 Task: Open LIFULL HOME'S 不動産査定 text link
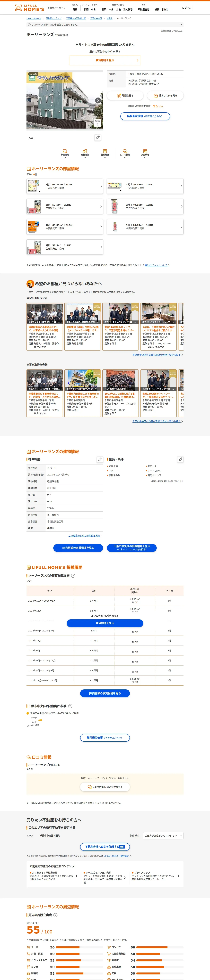click(x=116, y=856)
